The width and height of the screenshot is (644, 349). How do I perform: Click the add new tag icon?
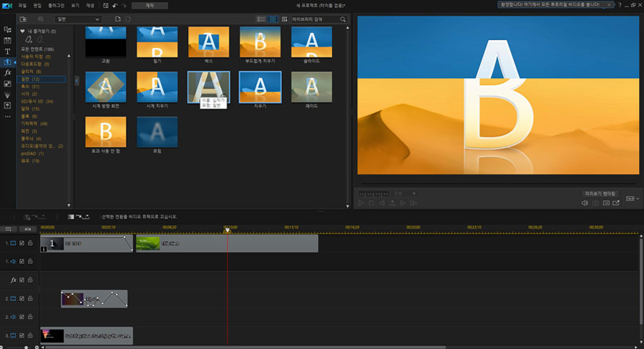pos(29,39)
